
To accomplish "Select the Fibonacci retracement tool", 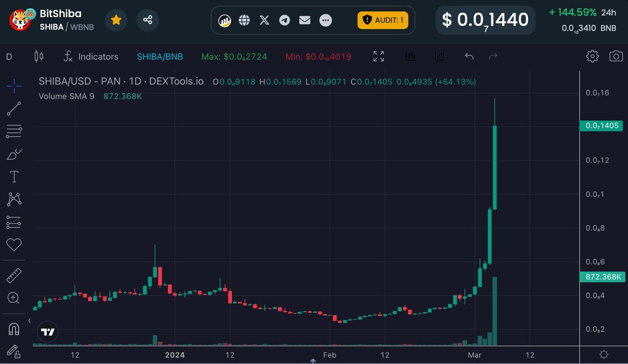I will pyautogui.click(x=14, y=131).
